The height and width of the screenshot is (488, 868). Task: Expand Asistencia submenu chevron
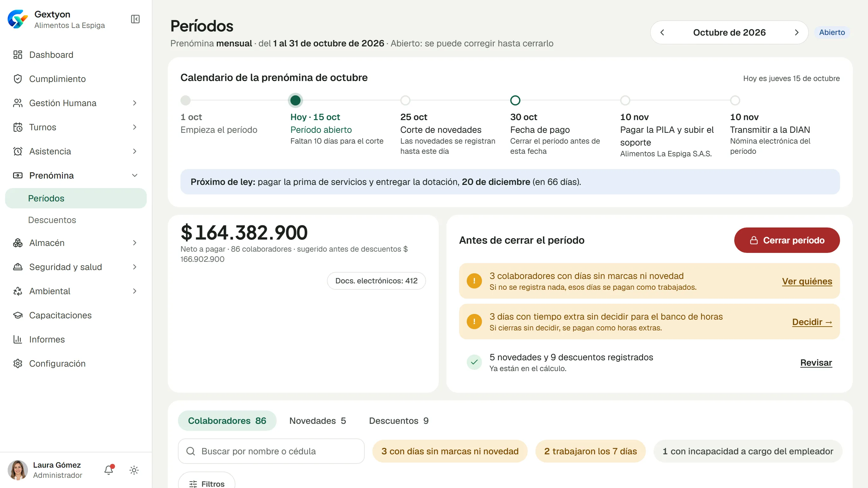coord(134,151)
